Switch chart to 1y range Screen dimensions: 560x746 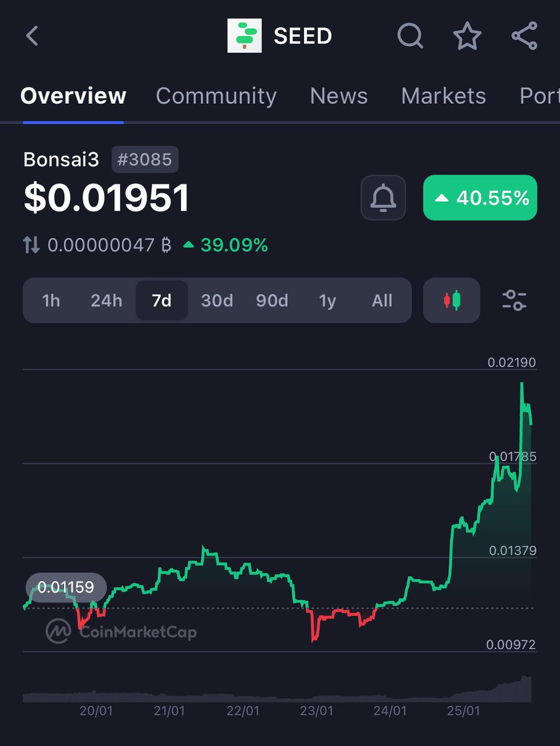pos(328,301)
